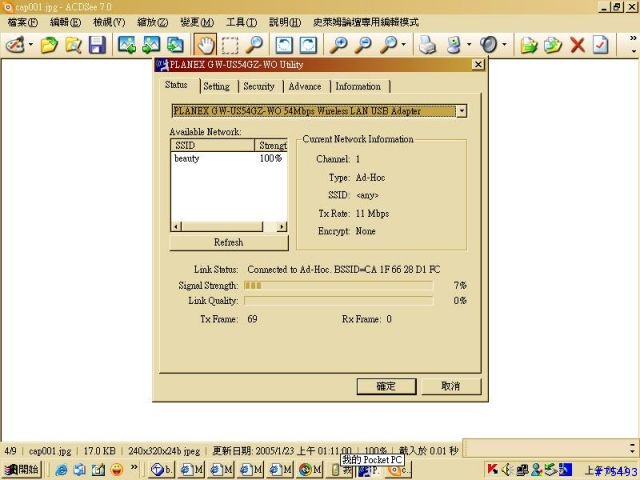
Task: Click the zoom fit magnifier icon
Action: tap(388, 44)
